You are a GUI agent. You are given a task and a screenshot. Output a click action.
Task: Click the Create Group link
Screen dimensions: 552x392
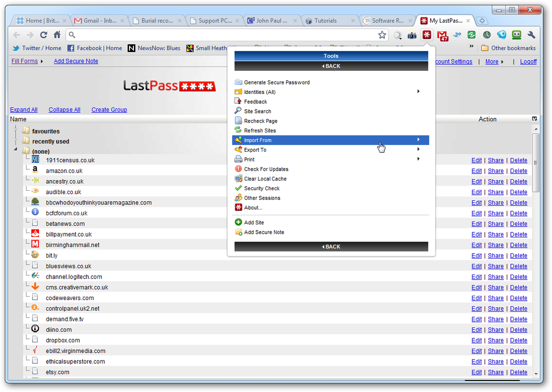pyautogui.click(x=109, y=109)
